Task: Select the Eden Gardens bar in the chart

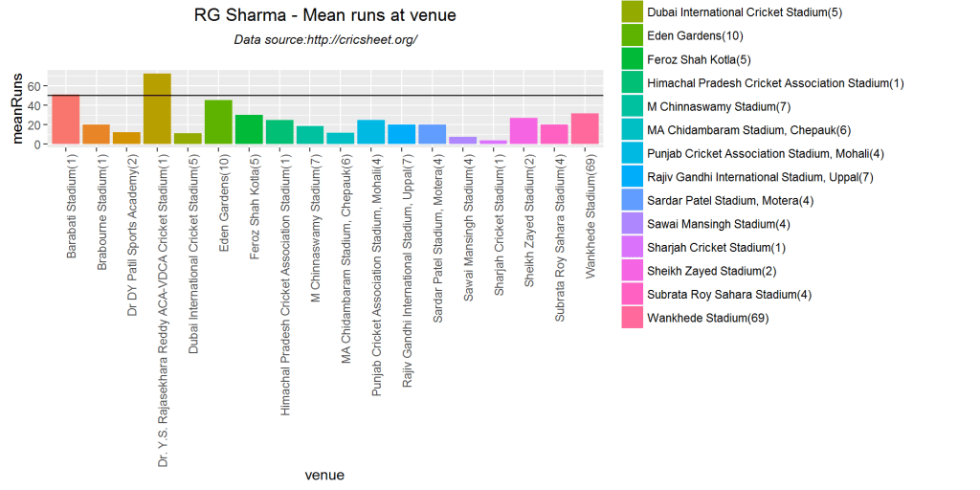Action: [x=218, y=122]
